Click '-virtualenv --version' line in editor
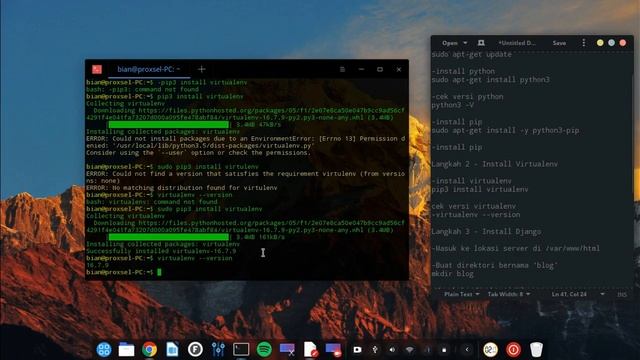Viewport: 640px width, 360px height. [476, 215]
